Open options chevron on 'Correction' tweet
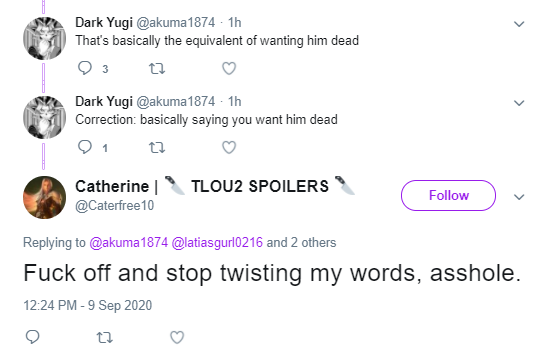The width and height of the screenshot is (554, 364). click(519, 103)
